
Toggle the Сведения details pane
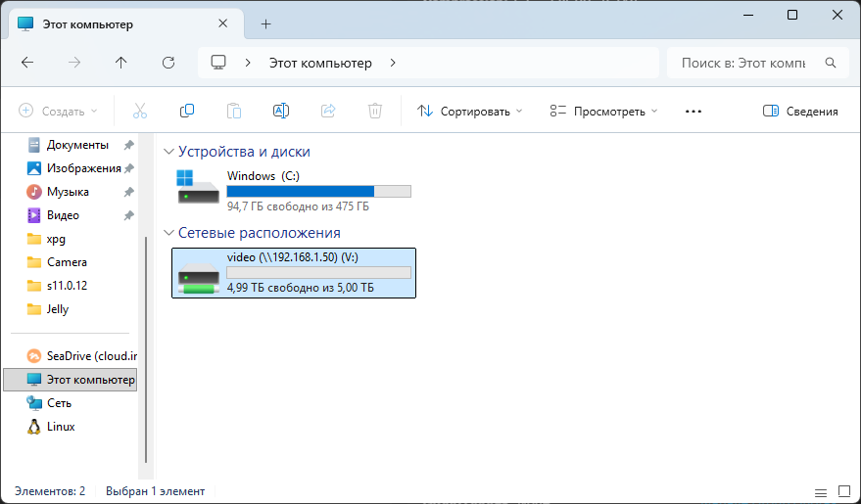tap(800, 112)
